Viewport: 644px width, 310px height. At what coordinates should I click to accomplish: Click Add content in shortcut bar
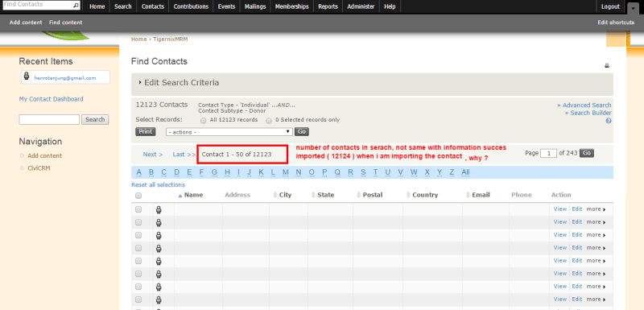(26, 23)
